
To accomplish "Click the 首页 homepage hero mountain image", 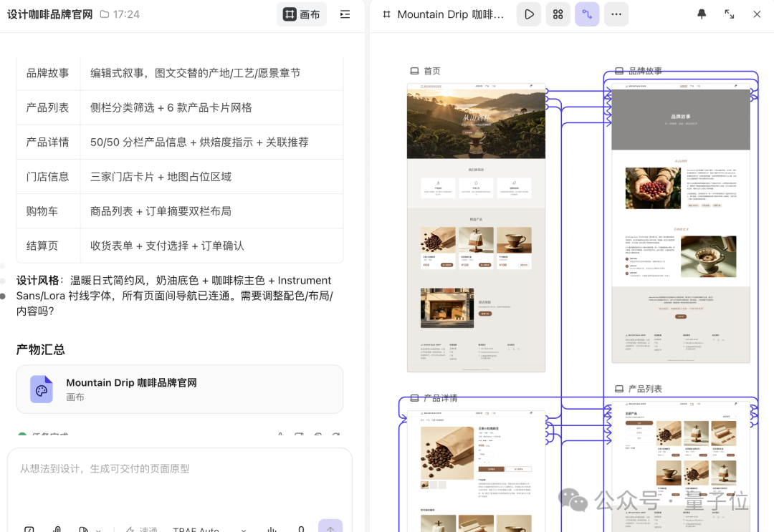I will click(476, 124).
